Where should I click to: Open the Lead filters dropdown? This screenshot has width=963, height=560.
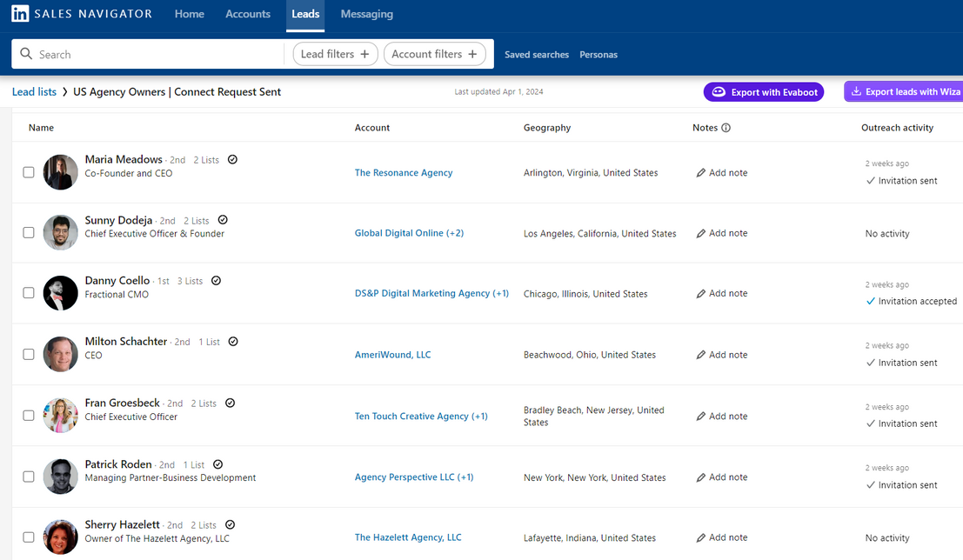click(335, 54)
